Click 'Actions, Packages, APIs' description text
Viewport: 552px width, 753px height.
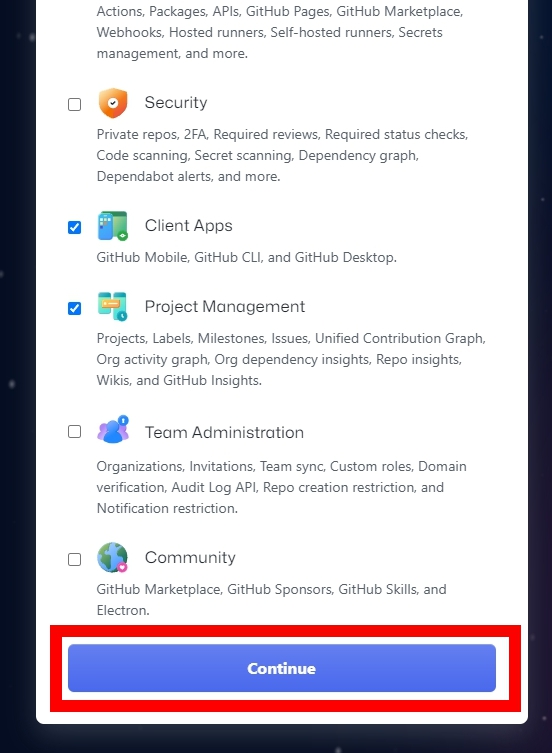tap(280, 32)
